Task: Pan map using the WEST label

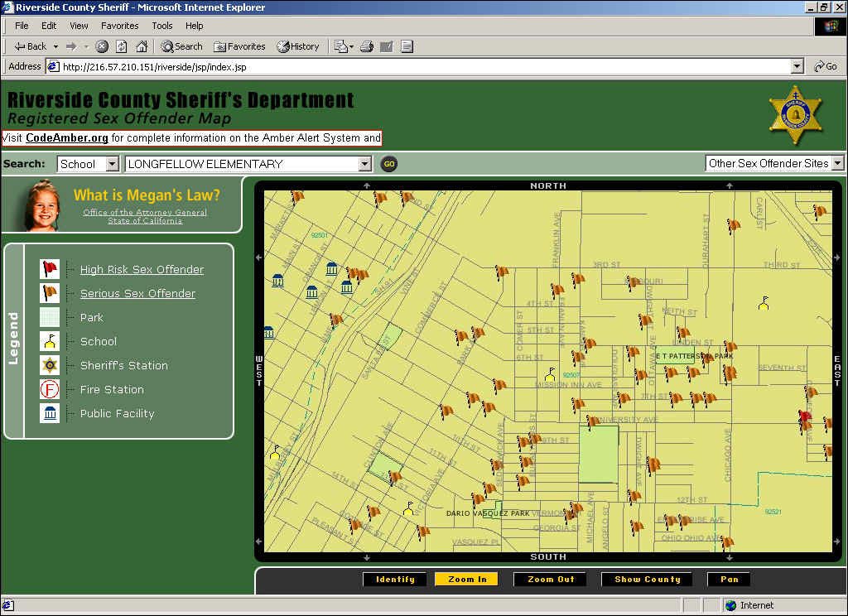Action: pos(258,370)
